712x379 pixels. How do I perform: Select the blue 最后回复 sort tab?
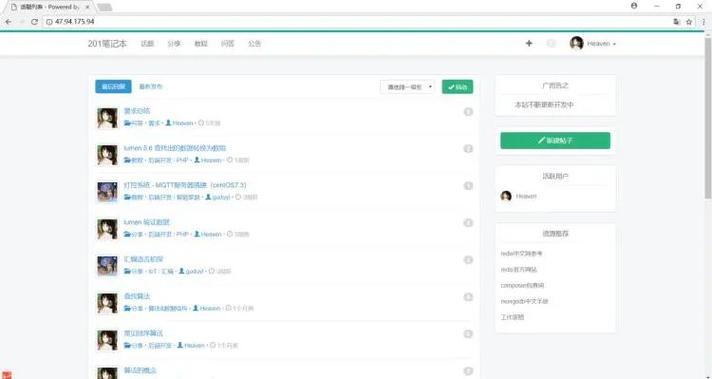(x=113, y=87)
